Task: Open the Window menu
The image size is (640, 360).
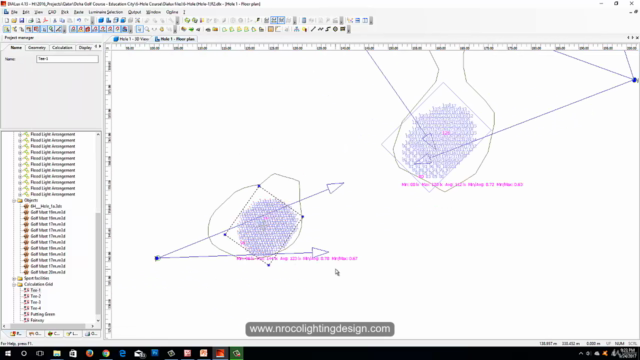Action: coord(153,12)
